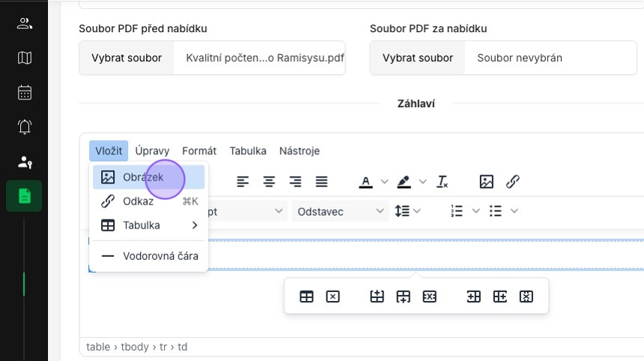Click the map icon in sidebar

point(25,58)
